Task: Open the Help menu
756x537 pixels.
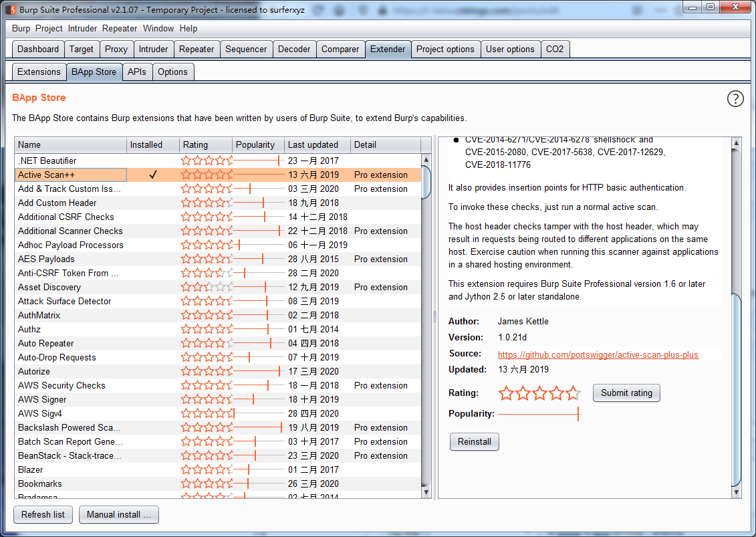Action: coord(188,29)
